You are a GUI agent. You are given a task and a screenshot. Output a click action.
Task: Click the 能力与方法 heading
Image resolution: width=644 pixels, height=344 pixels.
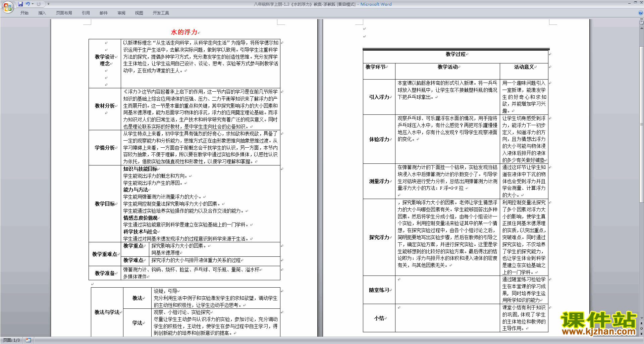point(136,190)
